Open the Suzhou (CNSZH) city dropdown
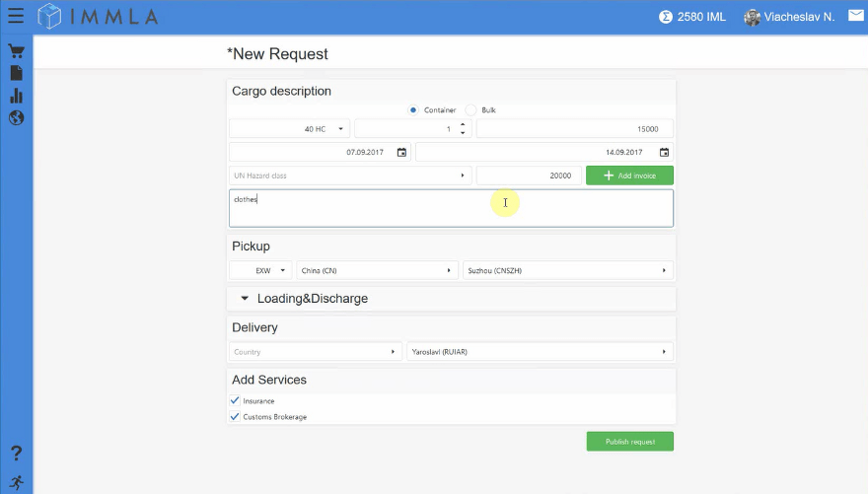The image size is (868, 494). pos(568,270)
